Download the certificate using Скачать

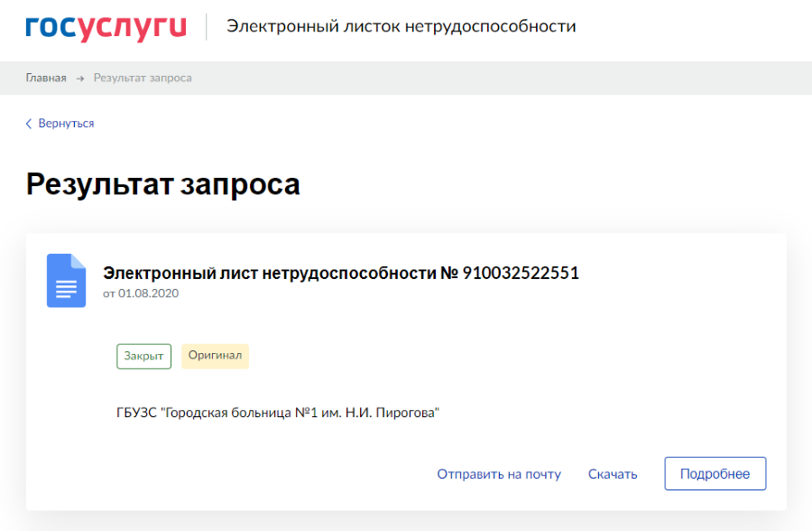click(613, 473)
